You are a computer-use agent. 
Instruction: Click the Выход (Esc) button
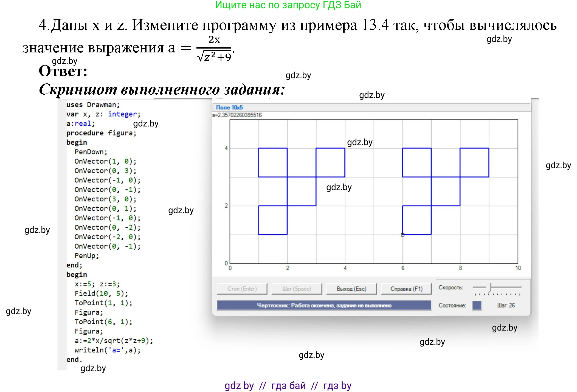[x=351, y=289]
